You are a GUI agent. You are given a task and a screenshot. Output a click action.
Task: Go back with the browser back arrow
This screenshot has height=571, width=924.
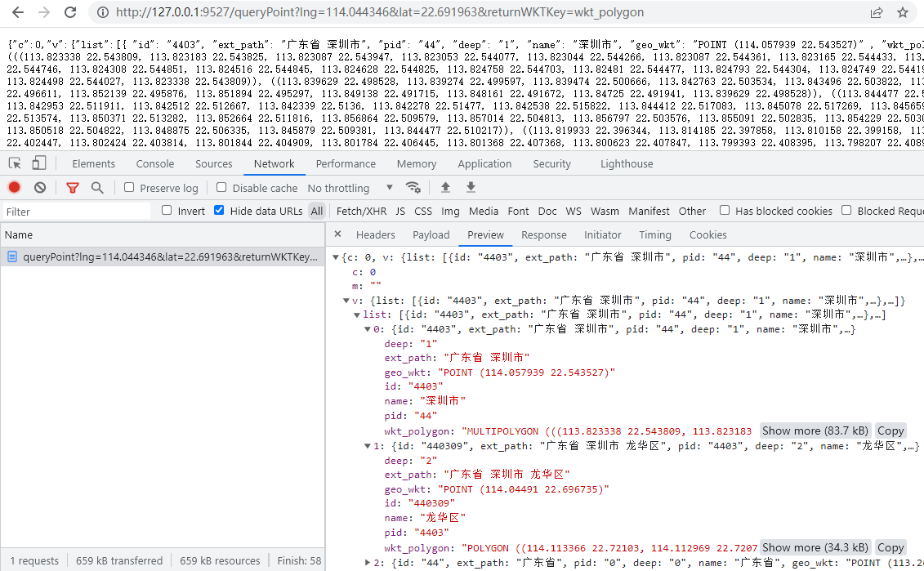click(x=18, y=12)
